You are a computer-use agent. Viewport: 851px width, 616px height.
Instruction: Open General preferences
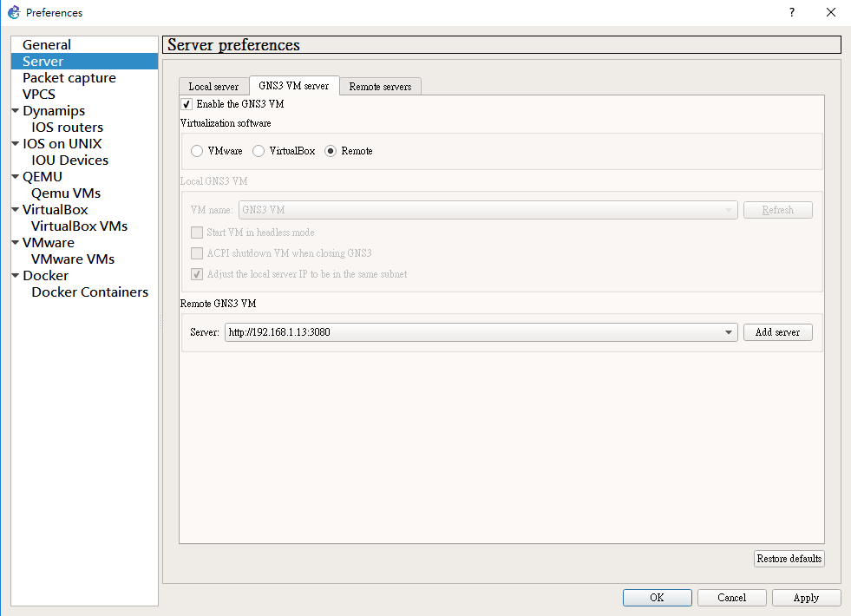click(x=47, y=44)
